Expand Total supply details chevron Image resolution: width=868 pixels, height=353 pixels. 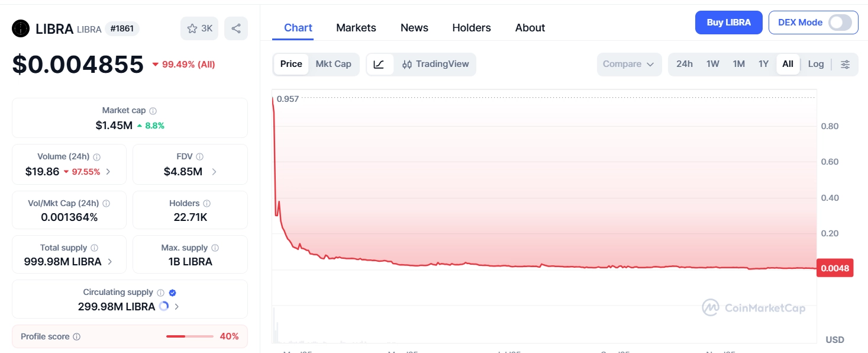110,262
